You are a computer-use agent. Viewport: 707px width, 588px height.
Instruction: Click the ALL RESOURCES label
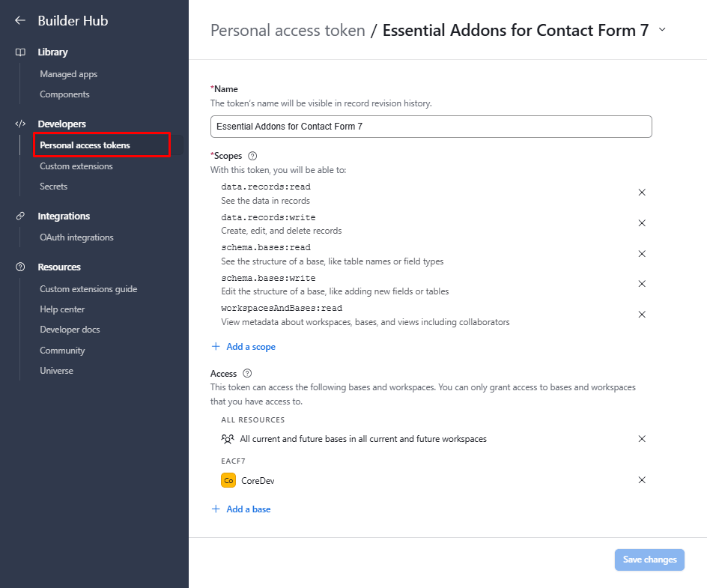(253, 419)
